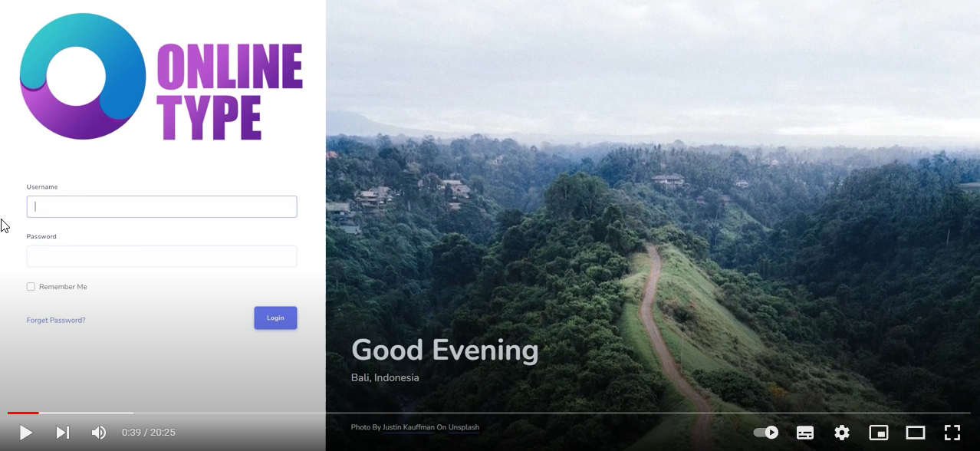Turn on subtitles/closed captions
Screen dimensions: 980x451
[x=805, y=433]
